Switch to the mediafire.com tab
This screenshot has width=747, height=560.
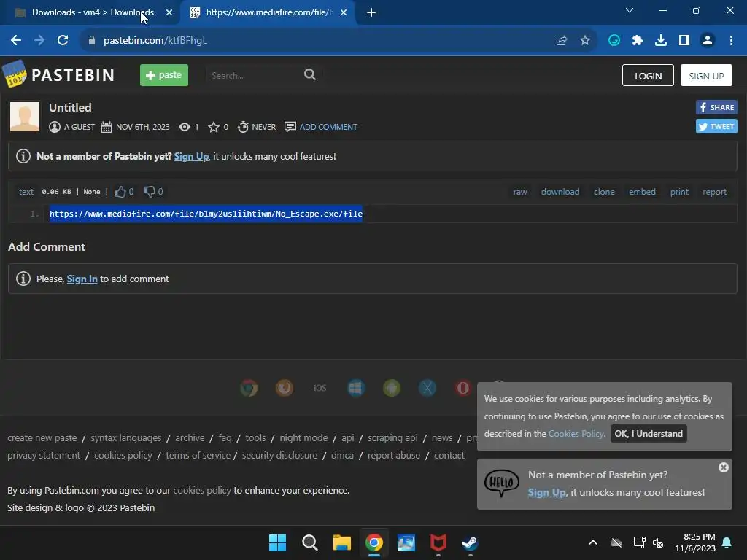tap(268, 12)
